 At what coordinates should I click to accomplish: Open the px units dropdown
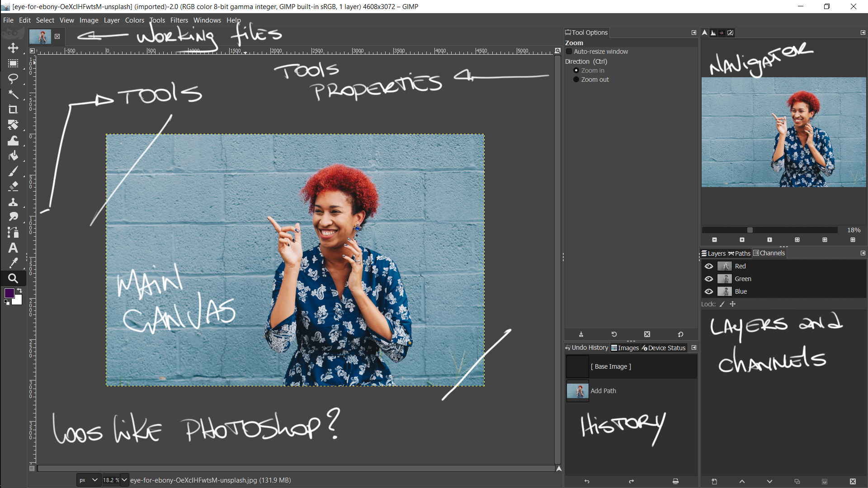[89, 480]
